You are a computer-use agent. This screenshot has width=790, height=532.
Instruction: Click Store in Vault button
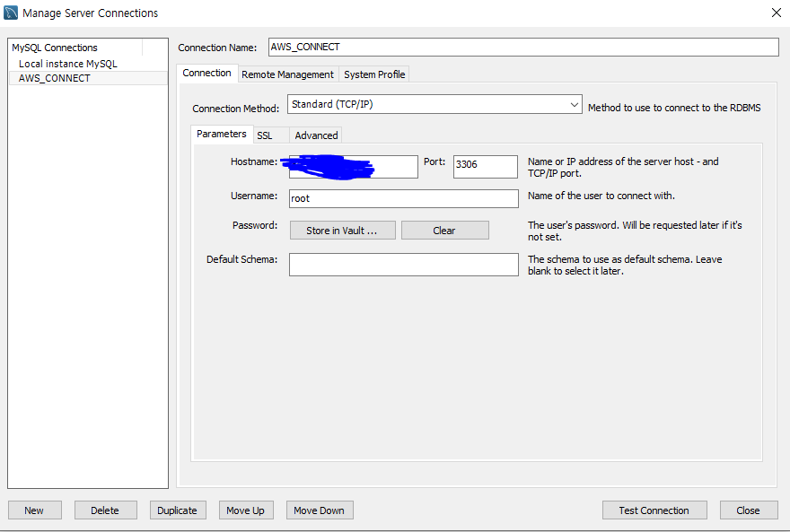coord(343,230)
